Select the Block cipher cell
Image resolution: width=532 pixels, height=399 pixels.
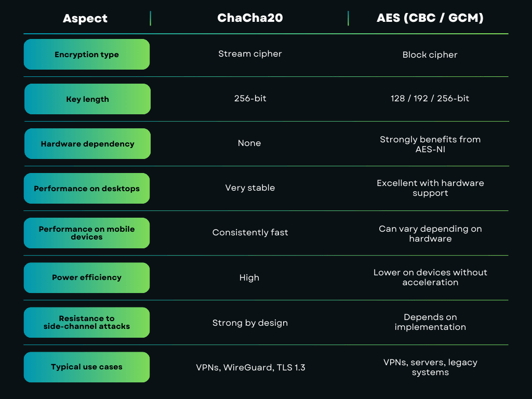point(430,55)
